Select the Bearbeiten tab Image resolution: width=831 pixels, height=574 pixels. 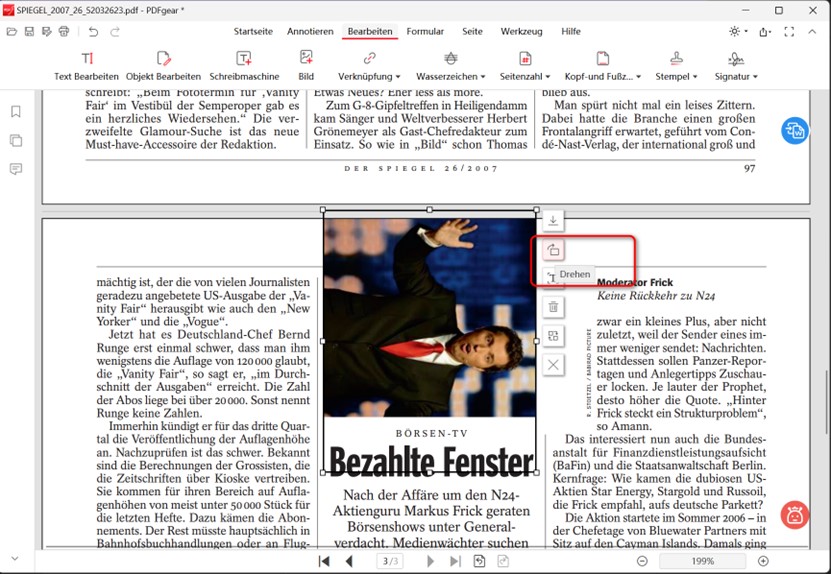point(370,31)
